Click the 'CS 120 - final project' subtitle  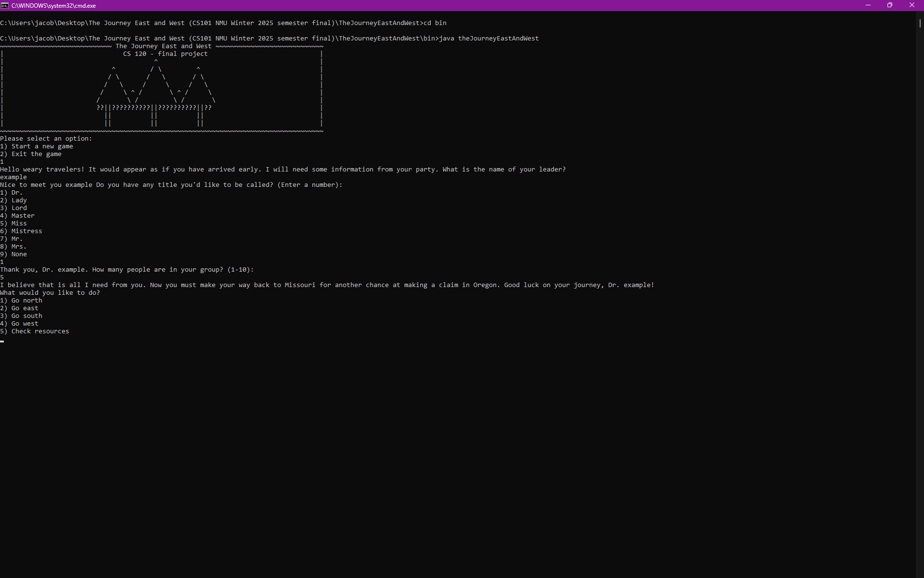pyautogui.click(x=166, y=53)
